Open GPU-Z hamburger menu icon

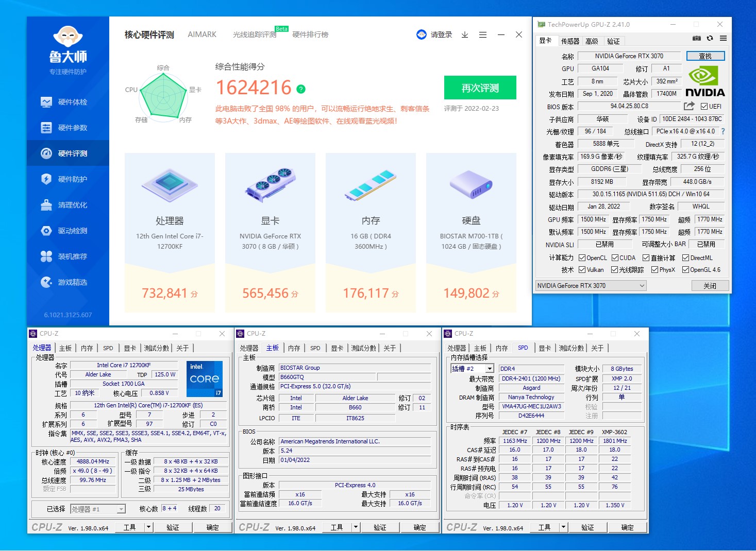[724, 38]
